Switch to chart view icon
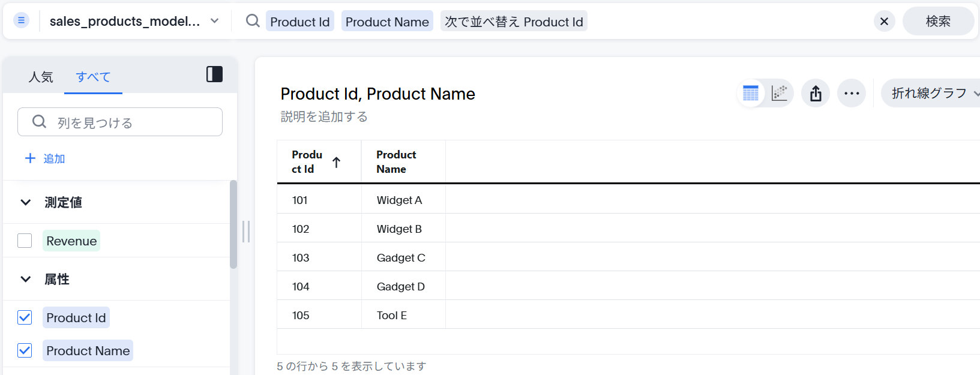Image resolution: width=980 pixels, height=375 pixels. (x=779, y=94)
